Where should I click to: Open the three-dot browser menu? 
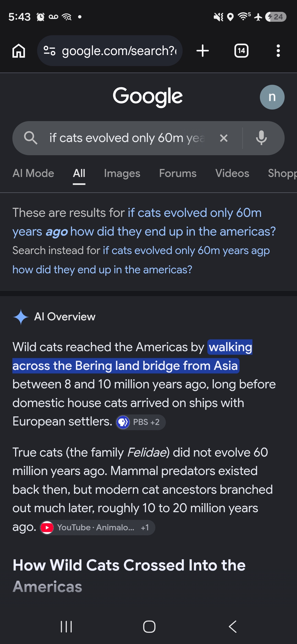[x=278, y=51]
